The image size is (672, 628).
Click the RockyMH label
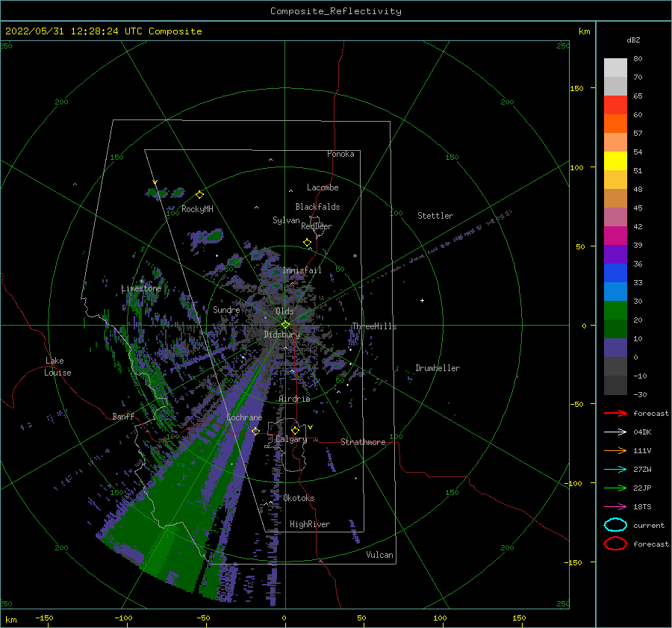197,209
